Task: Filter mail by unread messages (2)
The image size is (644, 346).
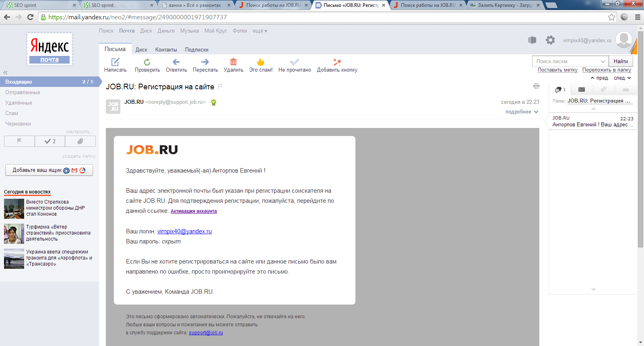Action: [50, 141]
